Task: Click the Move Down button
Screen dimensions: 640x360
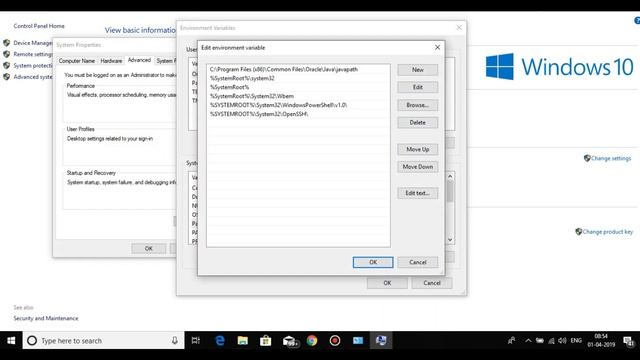Action: [x=418, y=167]
